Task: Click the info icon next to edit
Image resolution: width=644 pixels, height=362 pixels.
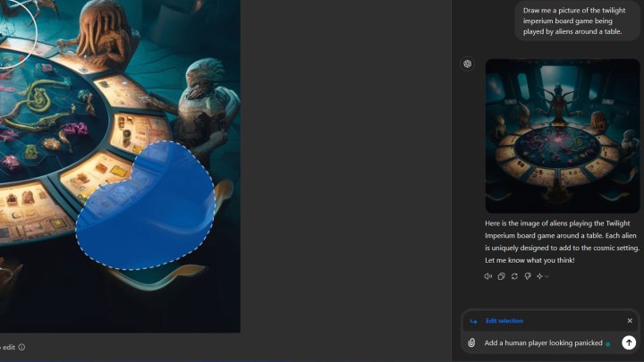Action: (x=21, y=347)
